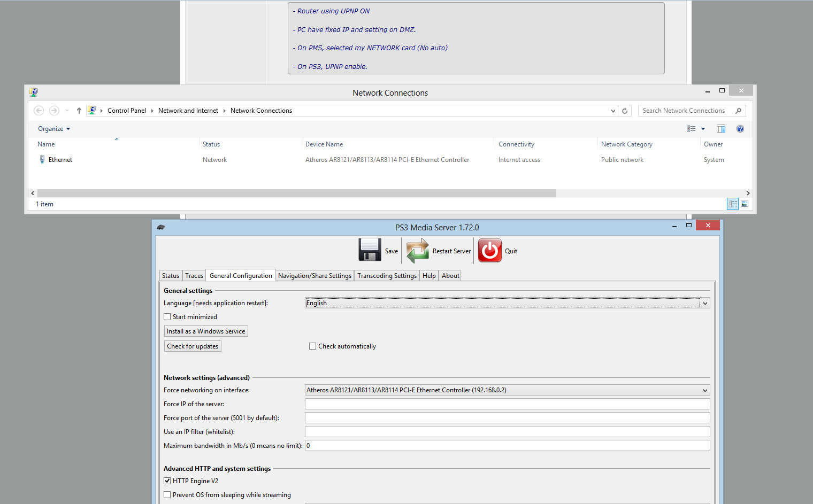Click the 'Internet access' connectivity cell

519,160
